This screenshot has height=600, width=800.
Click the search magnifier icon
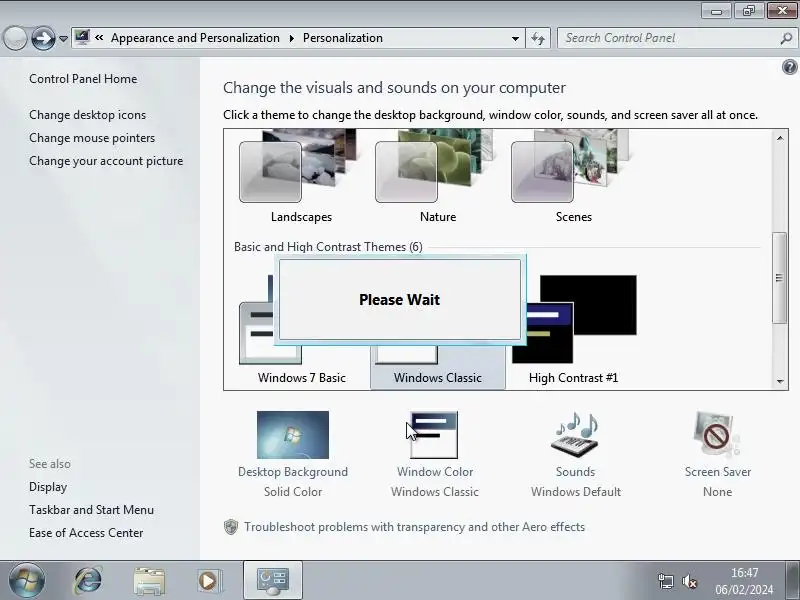coord(786,38)
